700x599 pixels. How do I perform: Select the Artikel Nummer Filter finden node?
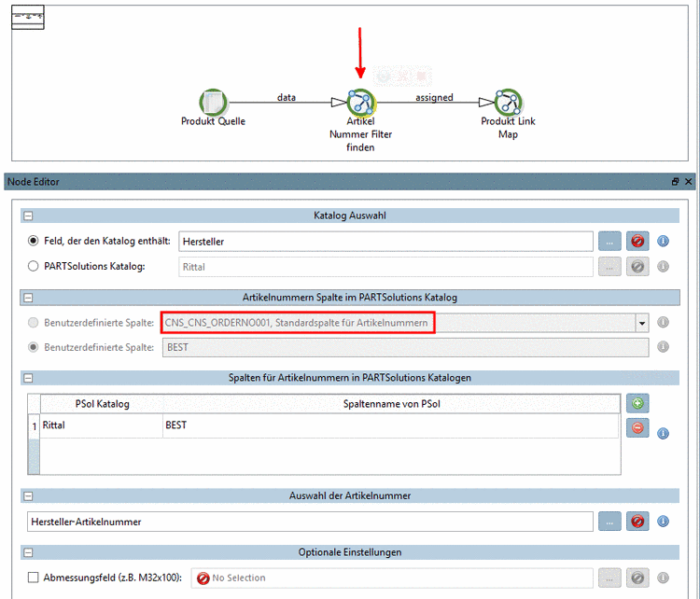click(x=360, y=103)
